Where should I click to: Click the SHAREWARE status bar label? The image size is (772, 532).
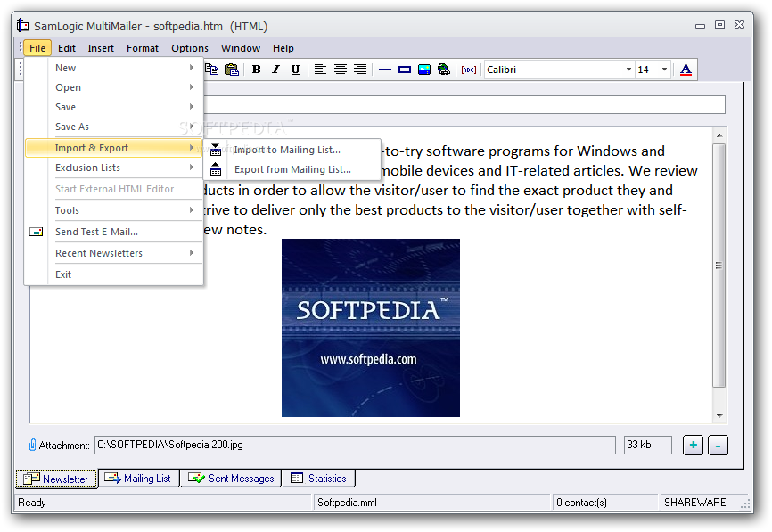tap(694, 503)
